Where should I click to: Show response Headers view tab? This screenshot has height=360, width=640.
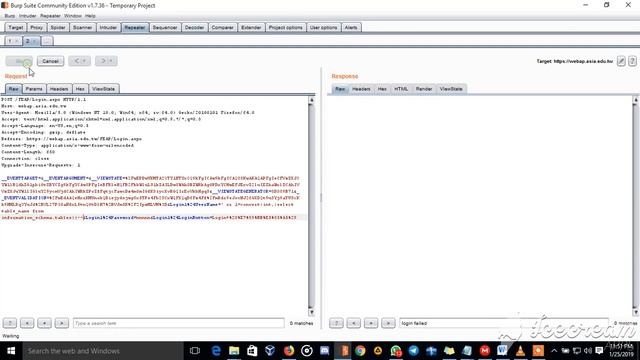(x=361, y=89)
